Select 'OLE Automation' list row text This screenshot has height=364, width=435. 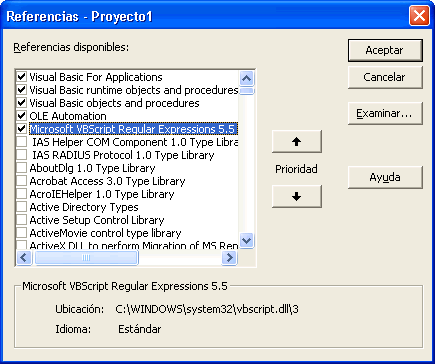point(68,116)
